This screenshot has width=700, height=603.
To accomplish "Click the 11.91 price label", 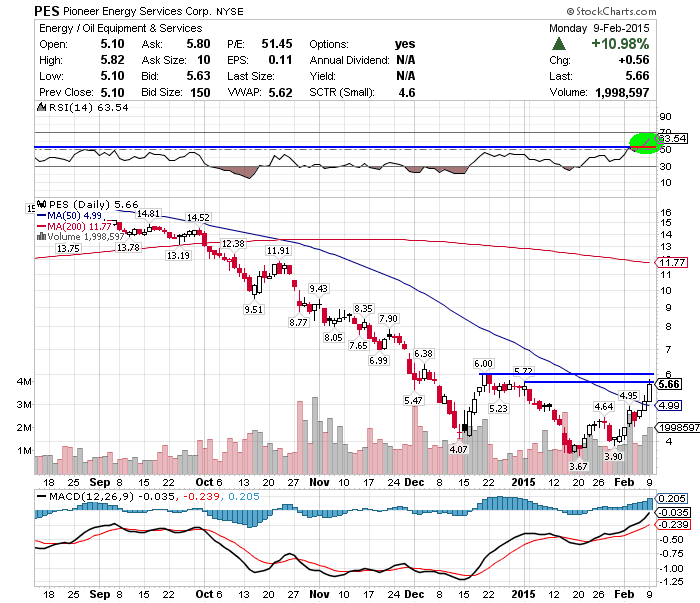I will coord(278,250).
